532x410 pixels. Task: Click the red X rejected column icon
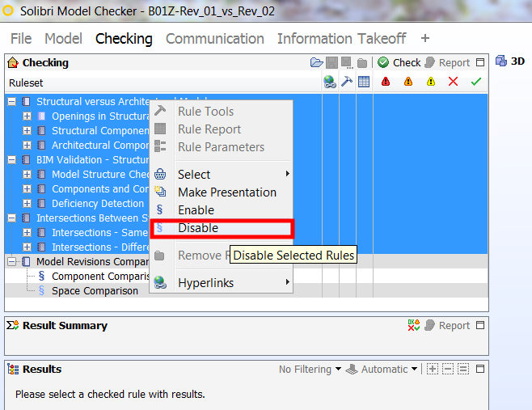click(x=454, y=82)
